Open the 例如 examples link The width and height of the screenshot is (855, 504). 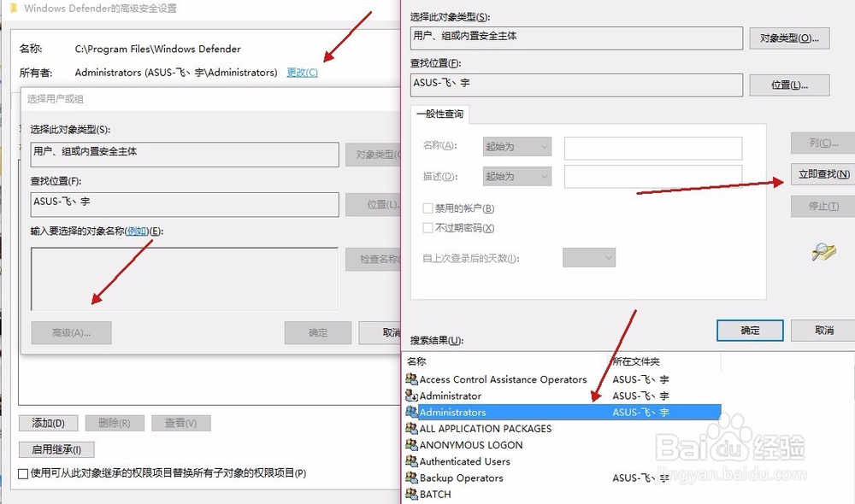pos(137,231)
